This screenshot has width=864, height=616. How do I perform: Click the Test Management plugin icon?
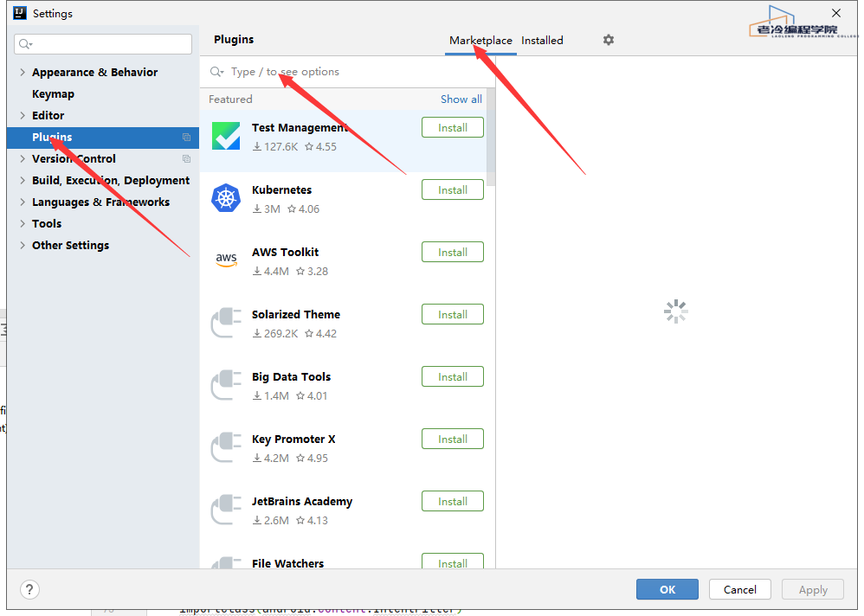pos(226,136)
